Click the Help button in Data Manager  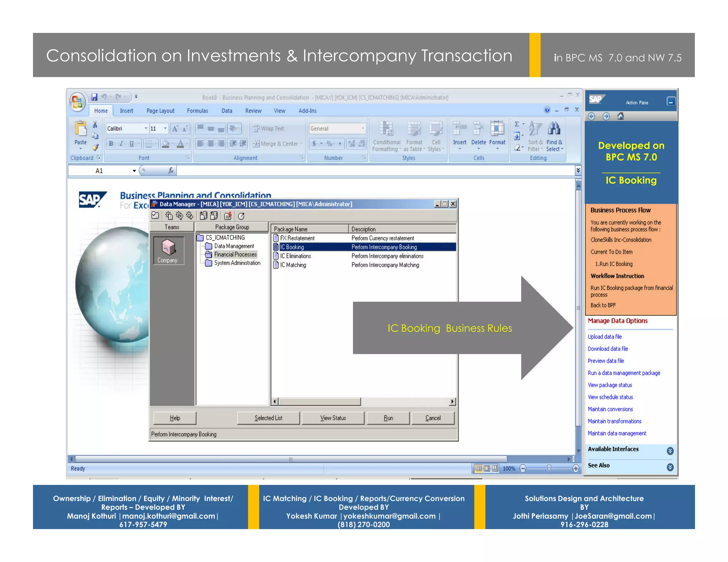175,418
